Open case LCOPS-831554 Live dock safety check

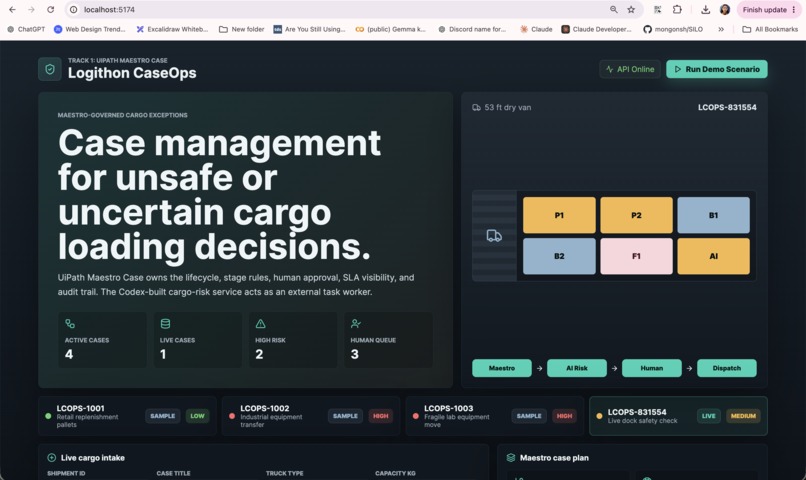[679, 416]
